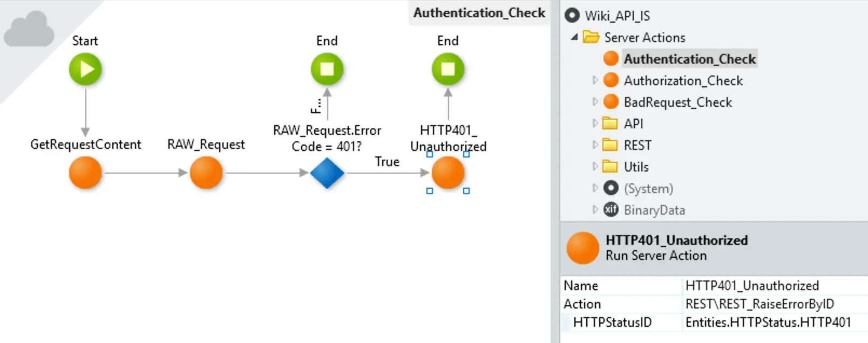Viewport: 868px width, 343px height.
Task: Expand the BadRequest_Check action
Action: [595, 102]
